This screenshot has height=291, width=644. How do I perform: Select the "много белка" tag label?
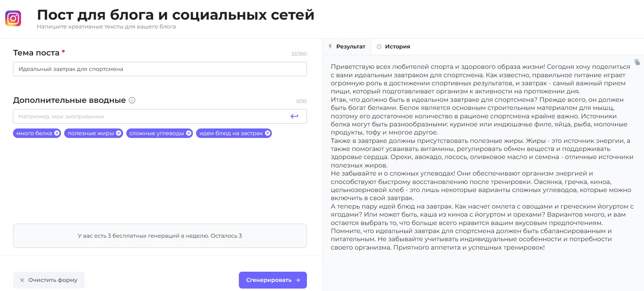34,133
